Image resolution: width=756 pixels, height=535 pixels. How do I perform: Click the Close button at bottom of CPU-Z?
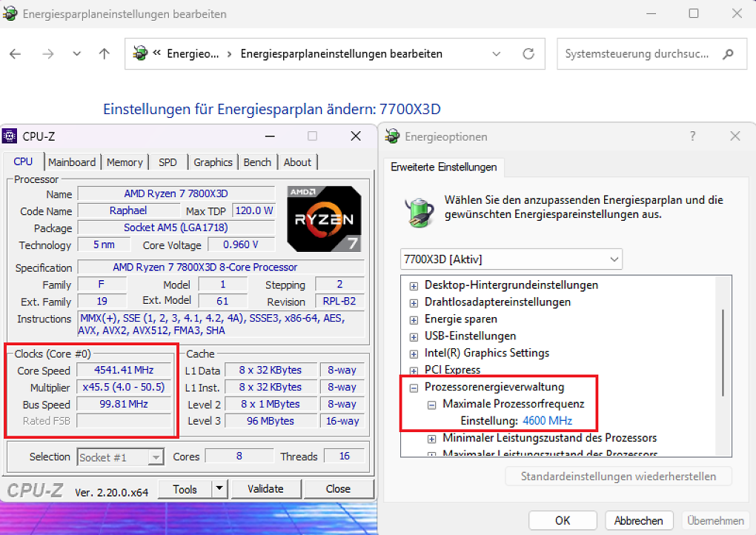339,489
